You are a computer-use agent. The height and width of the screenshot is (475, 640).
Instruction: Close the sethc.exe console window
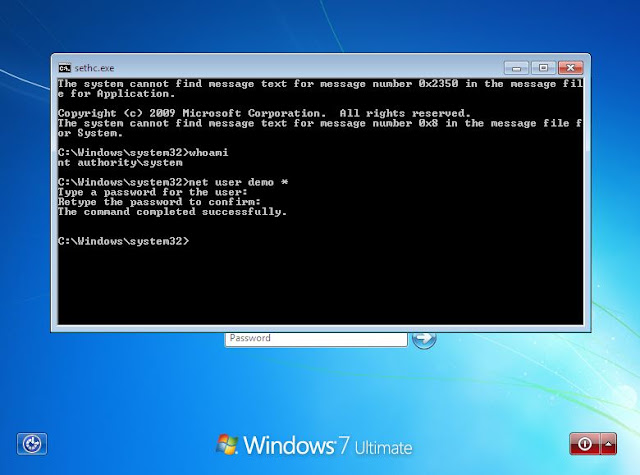[571, 68]
